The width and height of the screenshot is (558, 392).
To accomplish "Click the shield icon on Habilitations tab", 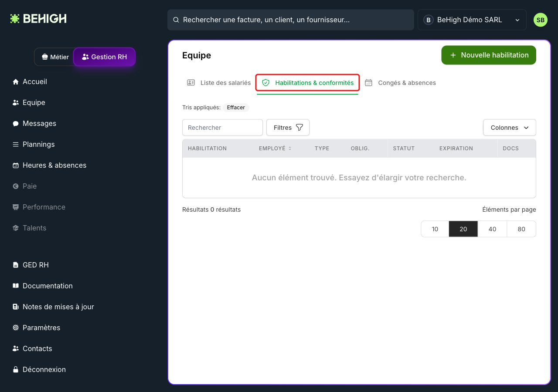I will tap(265, 83).
